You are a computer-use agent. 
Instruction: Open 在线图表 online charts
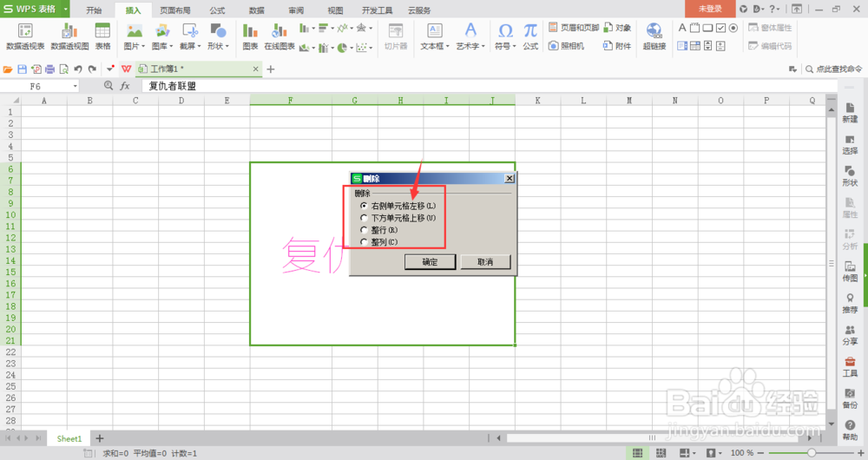(279, 36)
